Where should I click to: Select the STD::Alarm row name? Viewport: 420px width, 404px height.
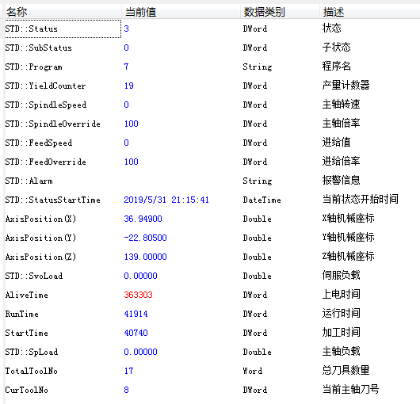(29, 181)
